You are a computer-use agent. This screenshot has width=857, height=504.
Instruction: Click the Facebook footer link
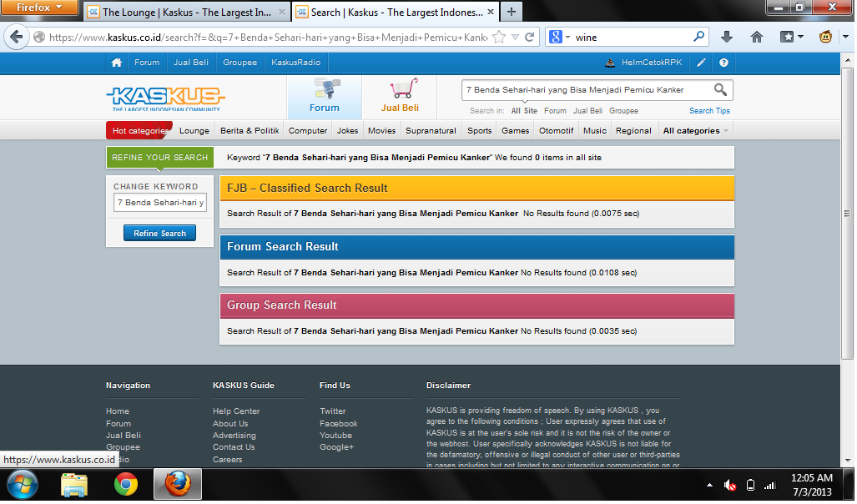[338, 424]
